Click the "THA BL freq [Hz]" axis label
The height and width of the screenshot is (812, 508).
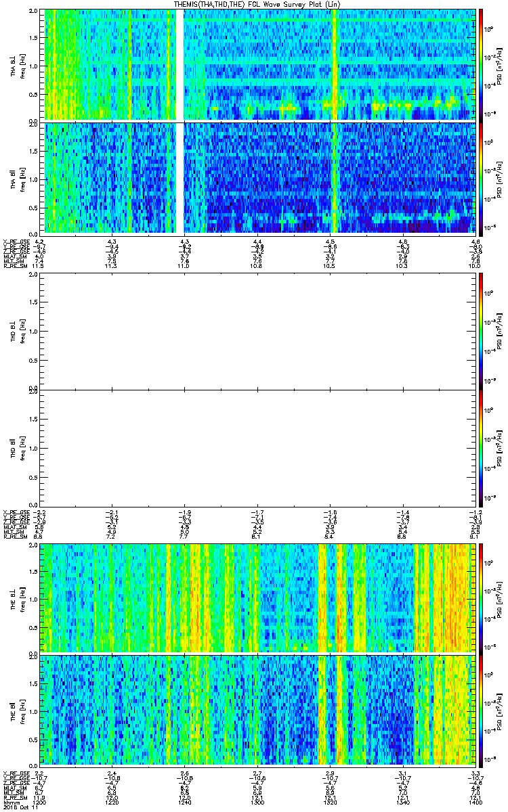coord(18,65)
